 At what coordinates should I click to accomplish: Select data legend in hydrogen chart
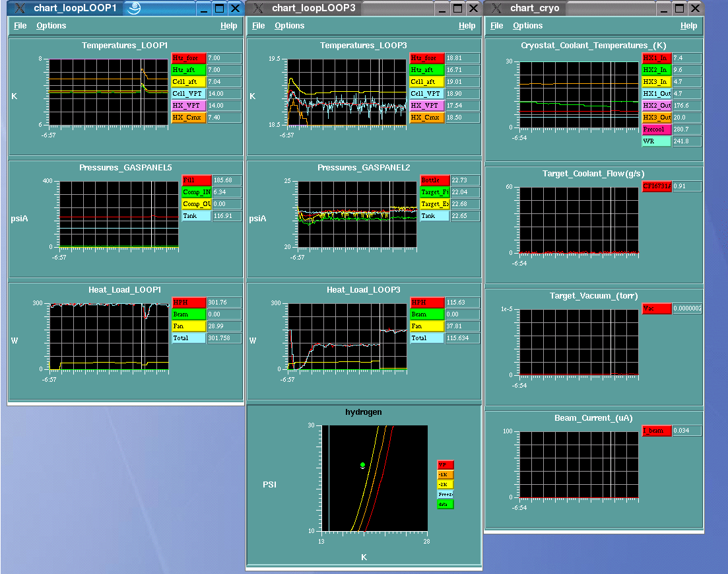[446, 504]
